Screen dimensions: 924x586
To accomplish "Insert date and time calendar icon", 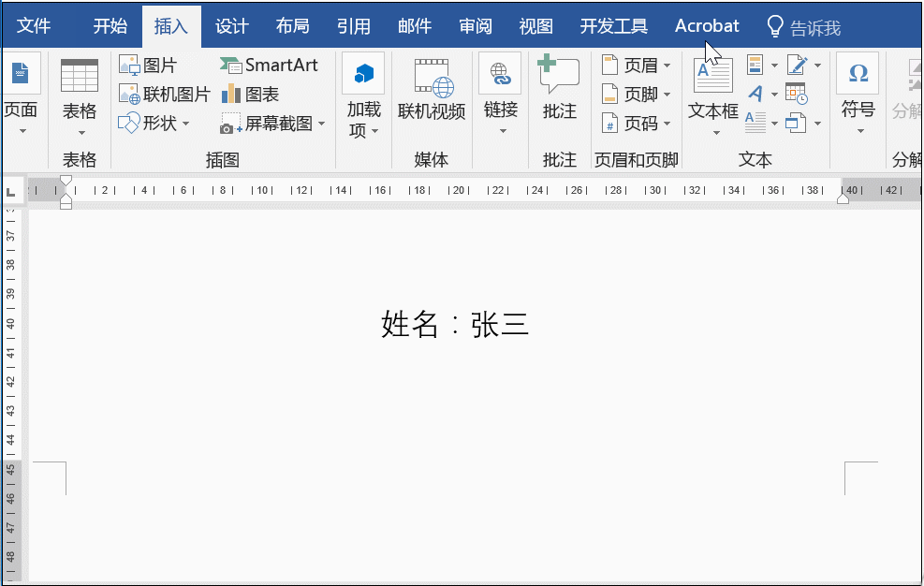I will point(797,95).
